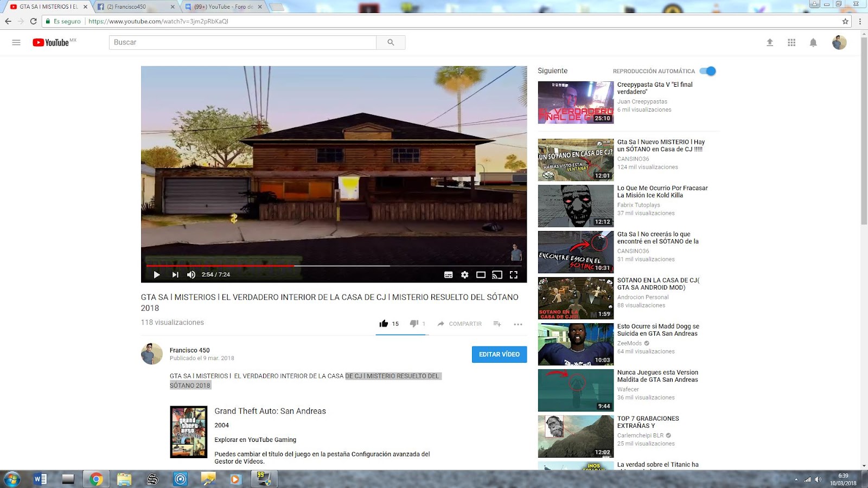Reload the current page

pyautogui.click(x=34, y=21)
